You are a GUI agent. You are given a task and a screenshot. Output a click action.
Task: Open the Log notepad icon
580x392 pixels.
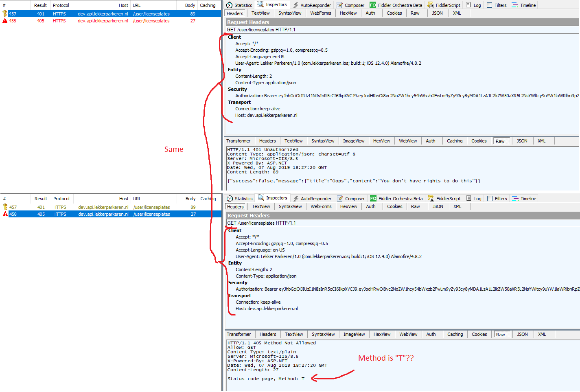coord(467,5)
